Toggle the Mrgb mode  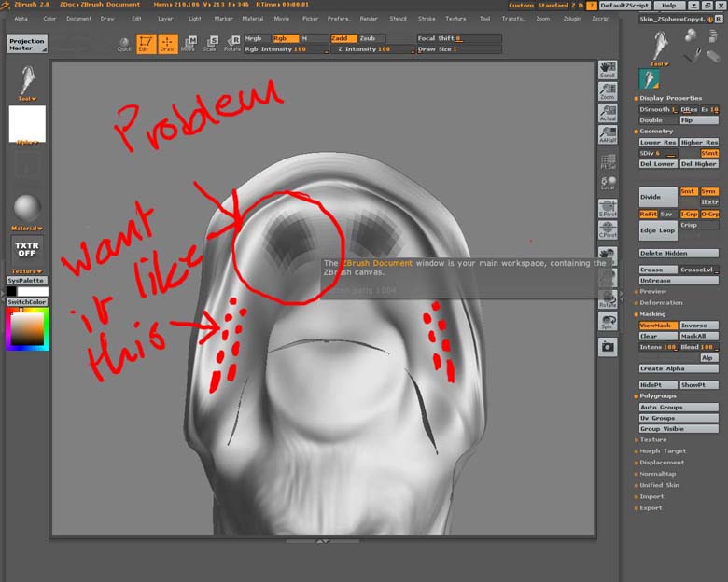(x=258, y=38)
